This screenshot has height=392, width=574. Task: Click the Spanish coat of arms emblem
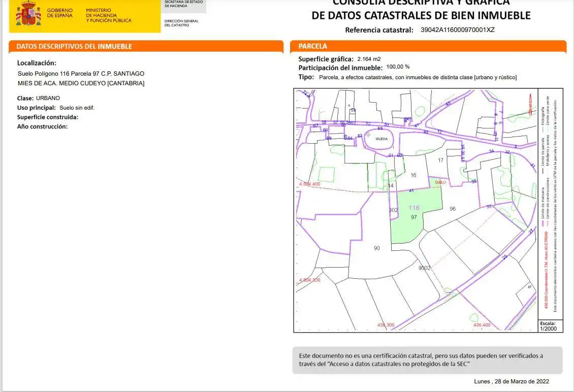(28, 13)
